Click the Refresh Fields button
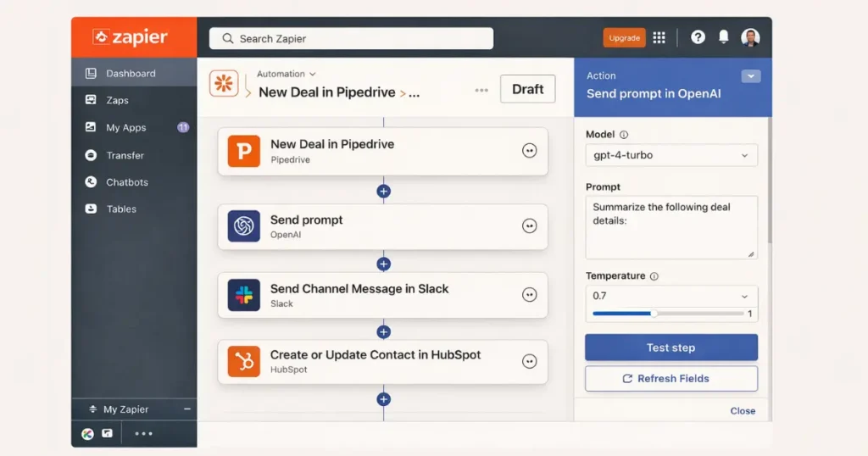The height and width of the screenshot is (456, 868). (670, 379)
